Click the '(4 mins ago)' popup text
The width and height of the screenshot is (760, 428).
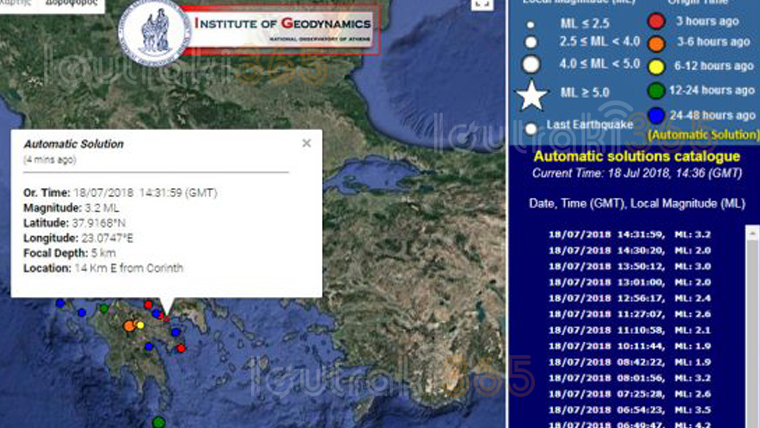(x=49, y=160)
